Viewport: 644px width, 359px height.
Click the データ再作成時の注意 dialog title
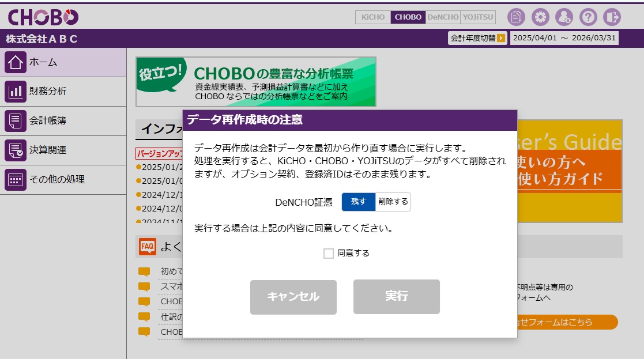coord(245,120)
